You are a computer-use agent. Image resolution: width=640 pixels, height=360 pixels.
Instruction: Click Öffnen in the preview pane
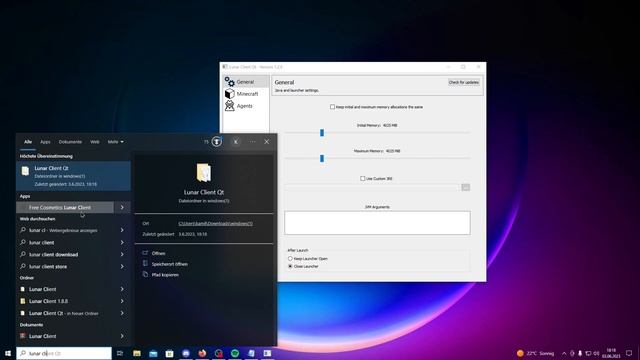158,253
